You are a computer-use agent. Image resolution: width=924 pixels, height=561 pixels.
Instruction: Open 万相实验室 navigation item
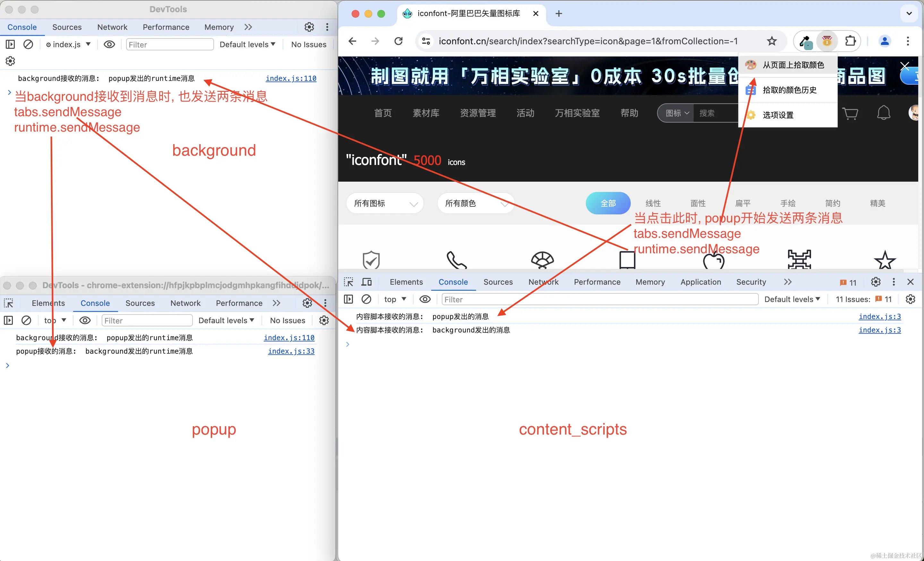[x=577, y=113]
